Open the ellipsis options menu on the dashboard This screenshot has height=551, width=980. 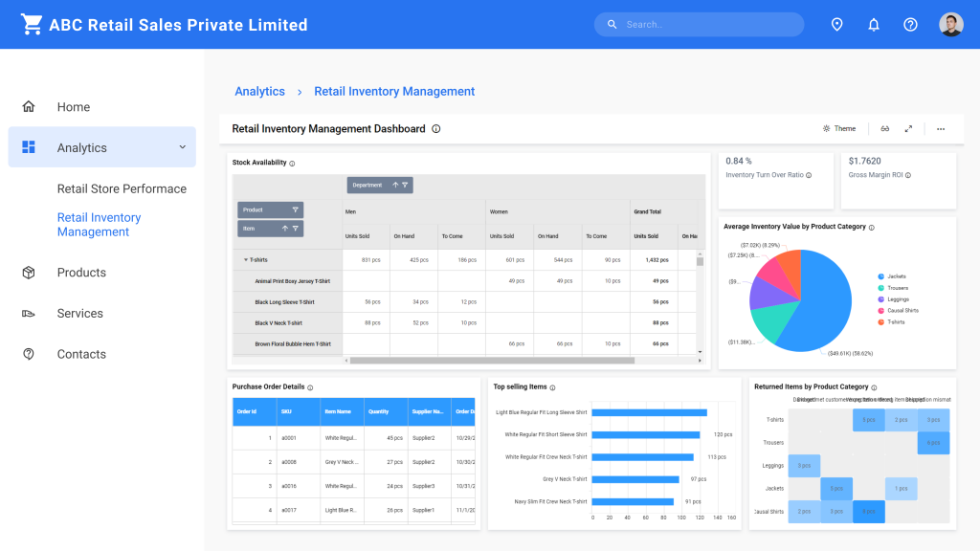pos(940,128)
